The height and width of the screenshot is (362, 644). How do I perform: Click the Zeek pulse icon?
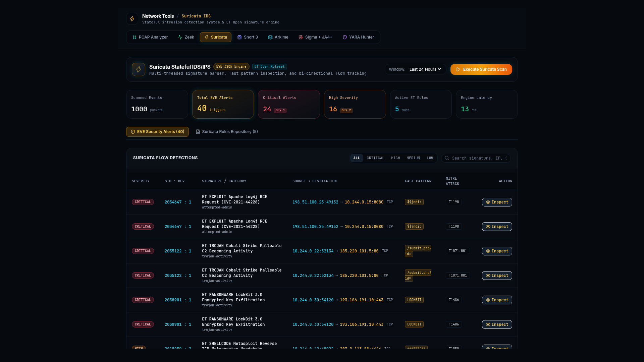pyautogui.click(x=180, y=37)
